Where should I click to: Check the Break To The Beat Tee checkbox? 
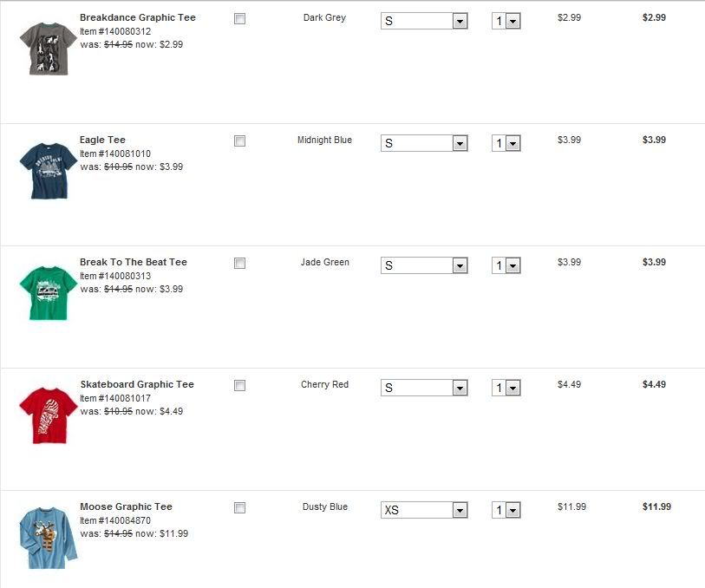coord(240,263)
